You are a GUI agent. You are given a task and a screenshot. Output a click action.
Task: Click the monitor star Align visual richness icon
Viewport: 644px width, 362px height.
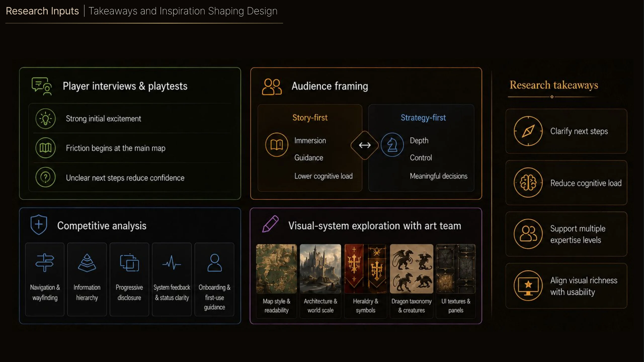(528, 286)
